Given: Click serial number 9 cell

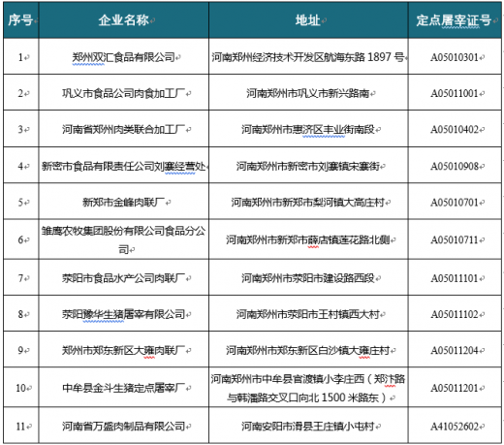Looking at the screenshot, I should (x=21, y=349).
